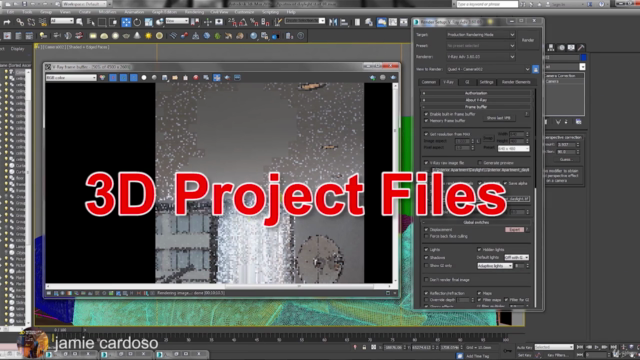This screenshot has width=640, height=360.
Task: Open the Renderer dropdown showing V-Ray Adv
Action: (x=480, y=57)
